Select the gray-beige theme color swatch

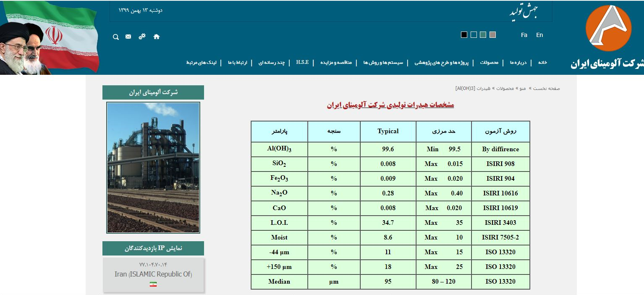tap(493, 35)
